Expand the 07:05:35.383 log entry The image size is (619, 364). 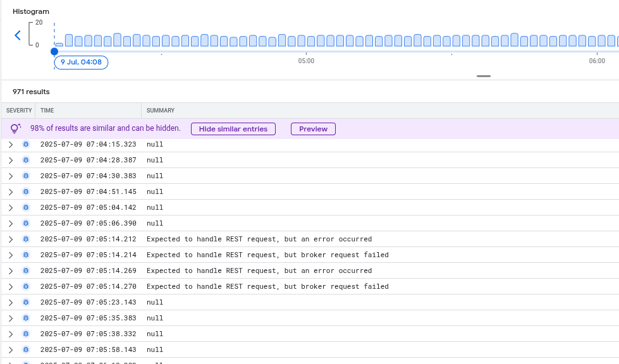point(11,318)
